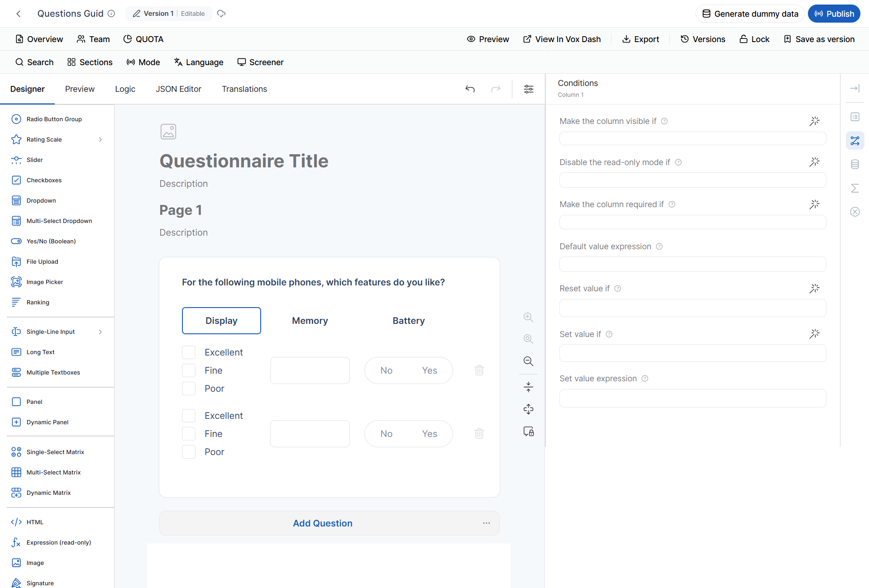Open designer settings sliders icon
The width and height of the screenshot is (869, 588).
point(529,89)
